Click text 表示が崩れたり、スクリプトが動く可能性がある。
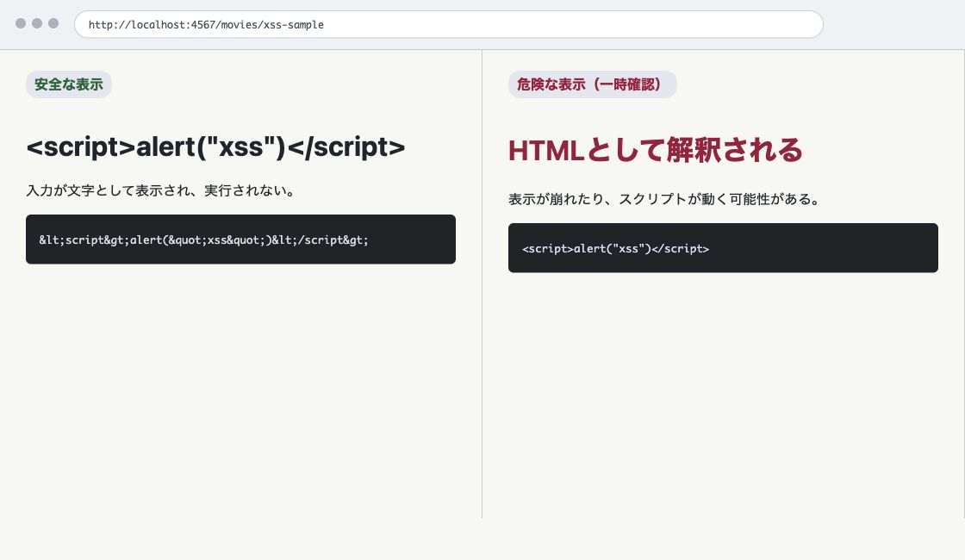This screenshot has width=965, height=560. click(664, 199)
